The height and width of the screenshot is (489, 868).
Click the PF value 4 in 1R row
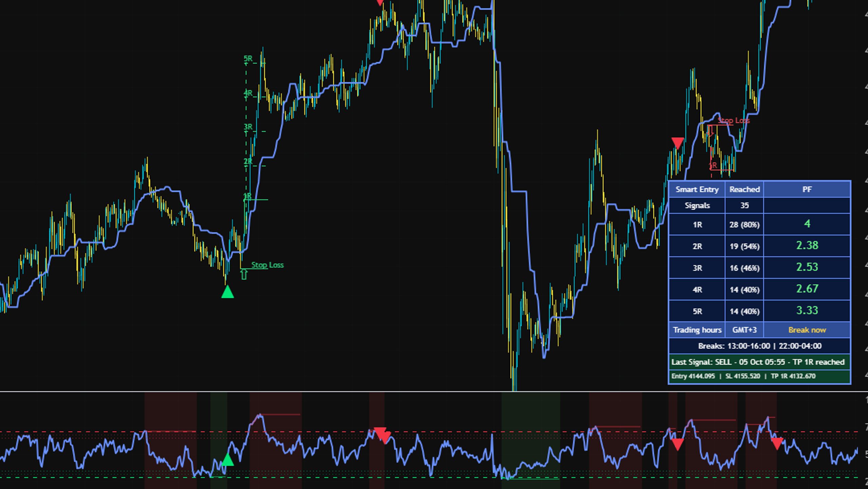click(x=807, y=224)
